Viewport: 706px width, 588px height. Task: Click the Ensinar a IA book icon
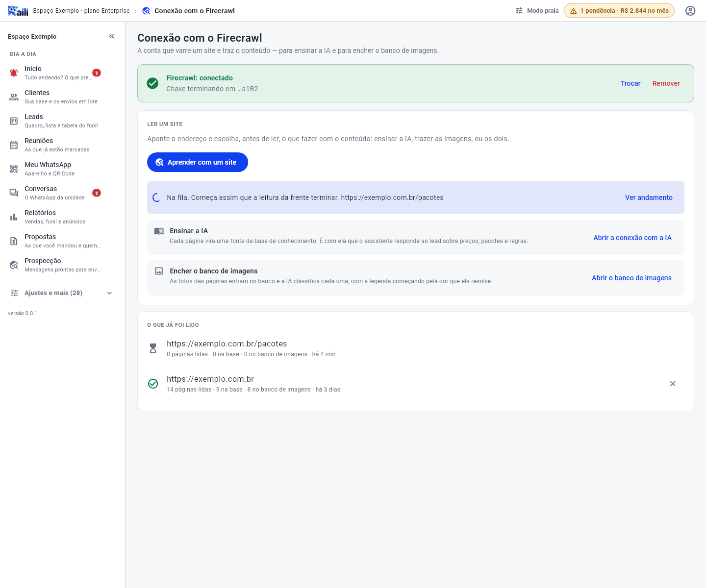coord(159,231)
